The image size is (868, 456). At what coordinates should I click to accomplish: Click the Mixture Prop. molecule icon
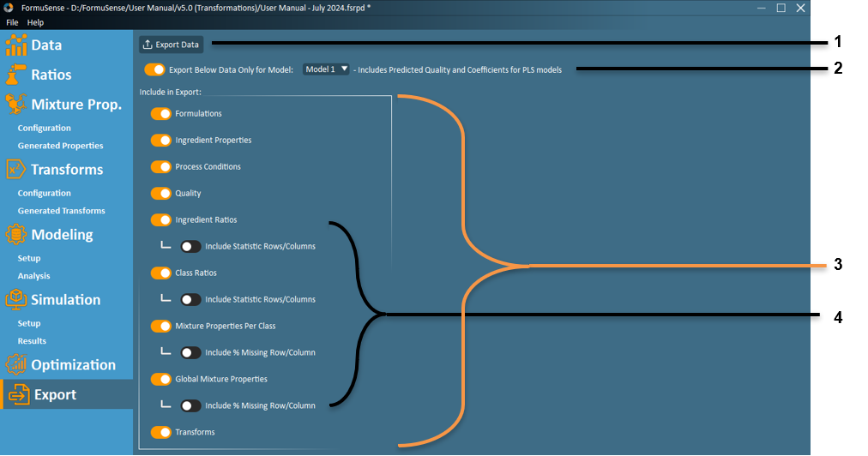point(15,104)
